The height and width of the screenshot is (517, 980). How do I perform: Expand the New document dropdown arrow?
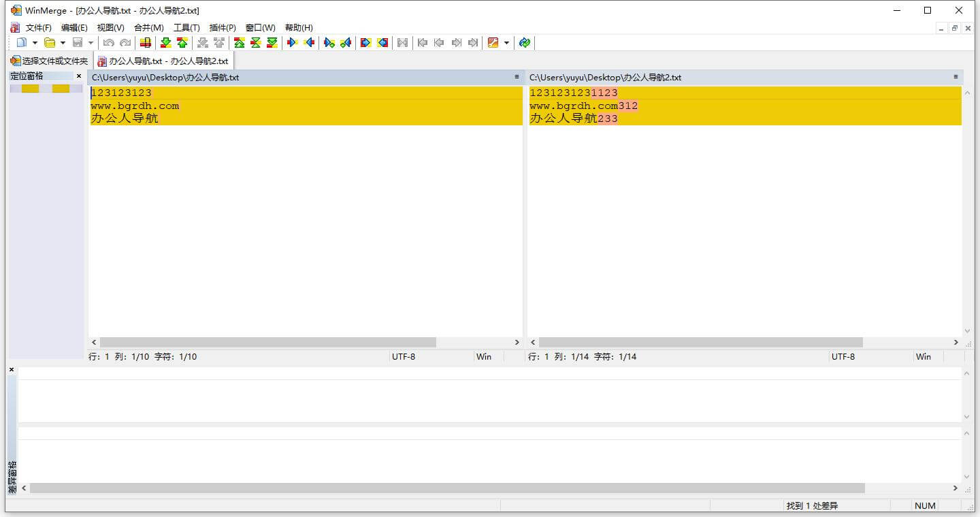pyautogui.click(x=35, y=43)
